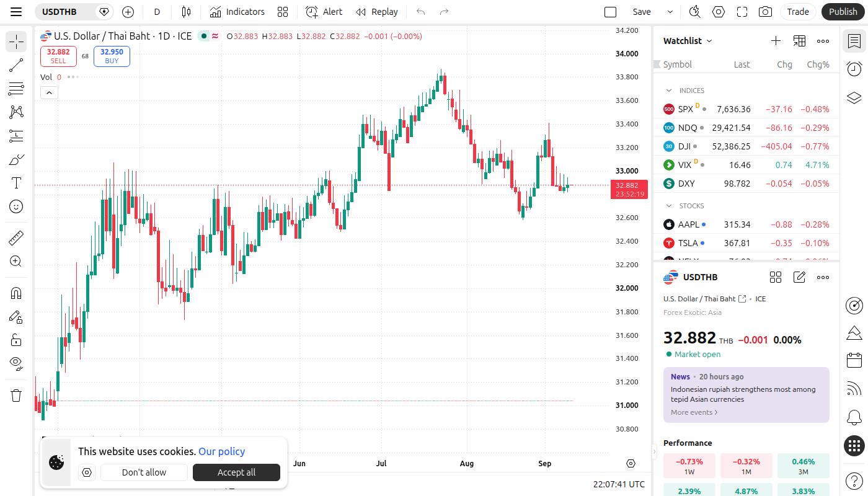The height and width of the screenshot is (496, 868).
Task: Open indicator templates grid icon
Action: (x=283, y=12)
